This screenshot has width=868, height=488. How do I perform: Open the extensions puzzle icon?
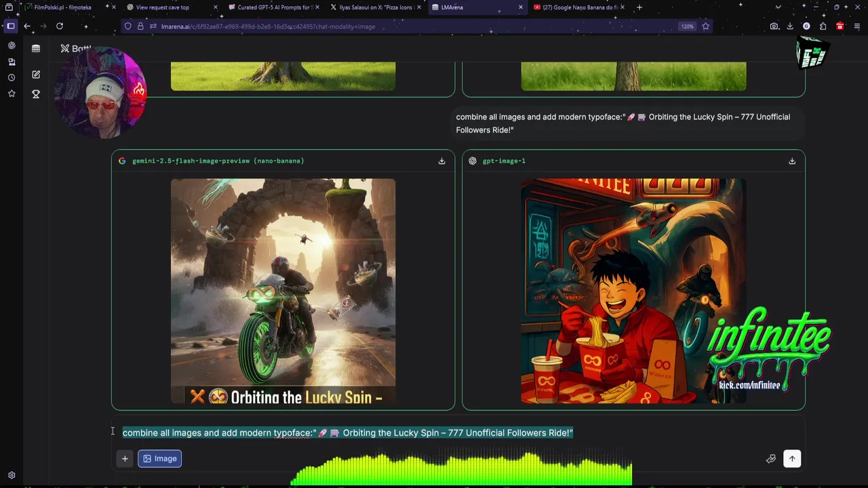point(823,26)
